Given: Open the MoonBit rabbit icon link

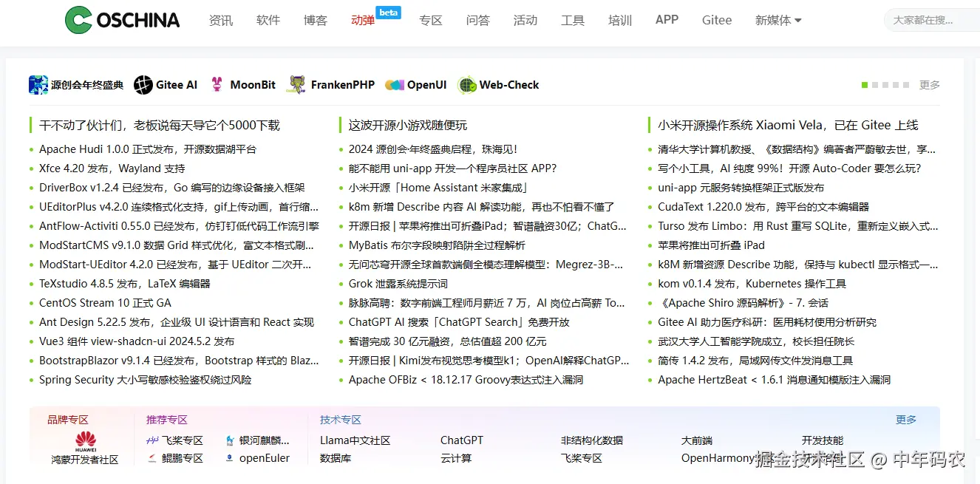Looking at the screenshot, I should pos(217,85).
